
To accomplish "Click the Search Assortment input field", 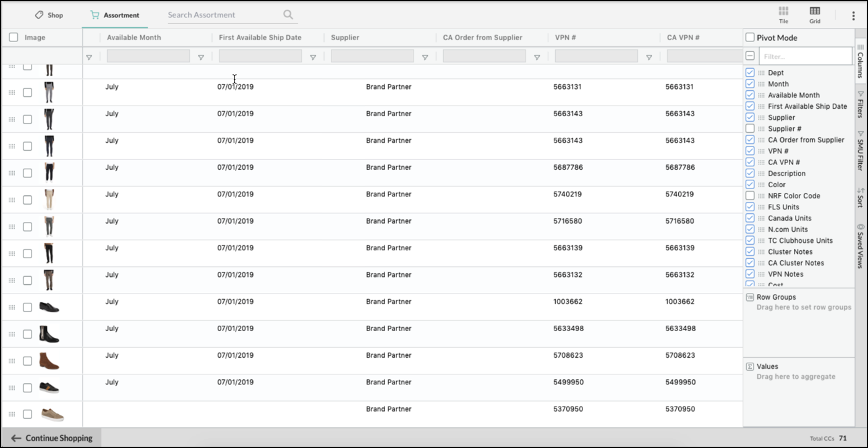I will pyautogui.click(x=223, y=15).
